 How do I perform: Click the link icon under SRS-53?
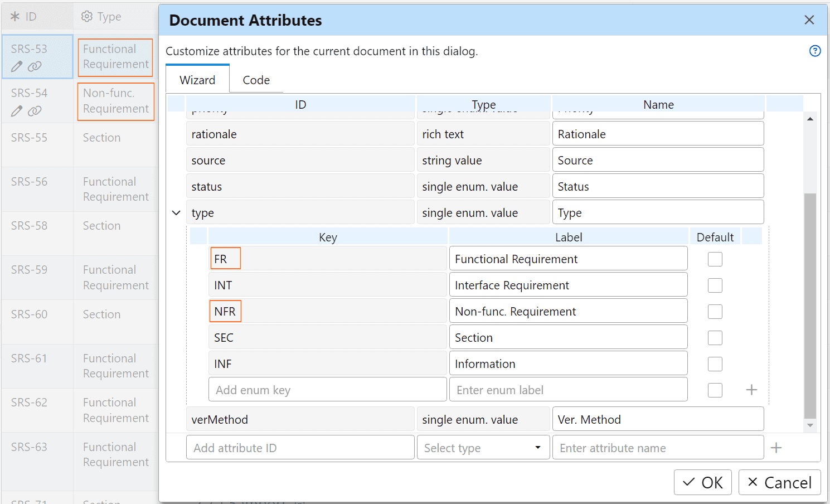click(x=33, y=66)
